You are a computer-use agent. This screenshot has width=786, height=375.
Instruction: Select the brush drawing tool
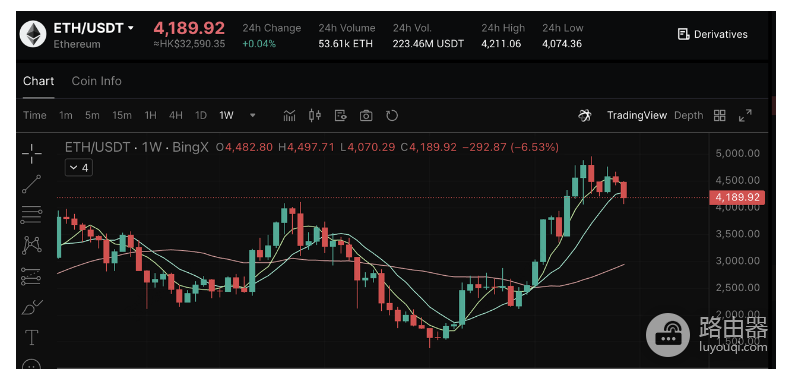pos(32,307)
